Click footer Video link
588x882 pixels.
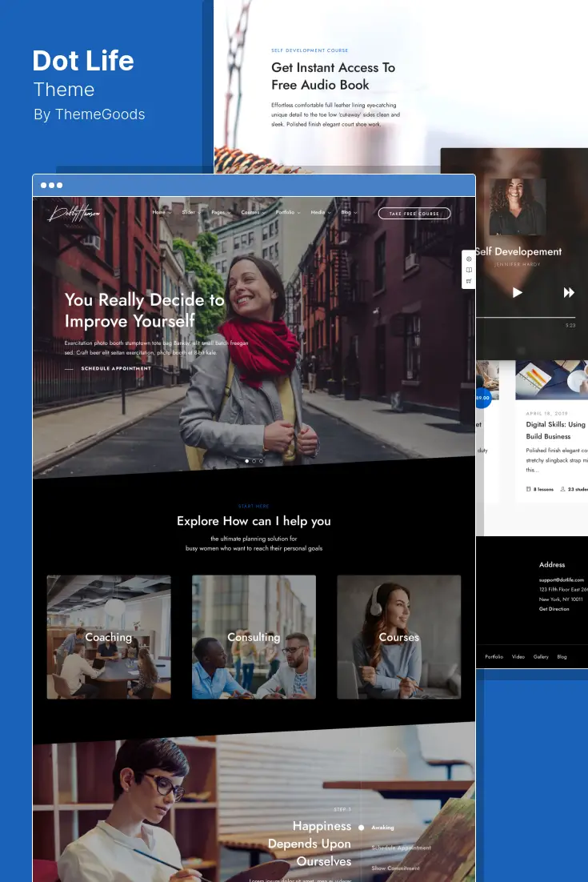(518, 656)
